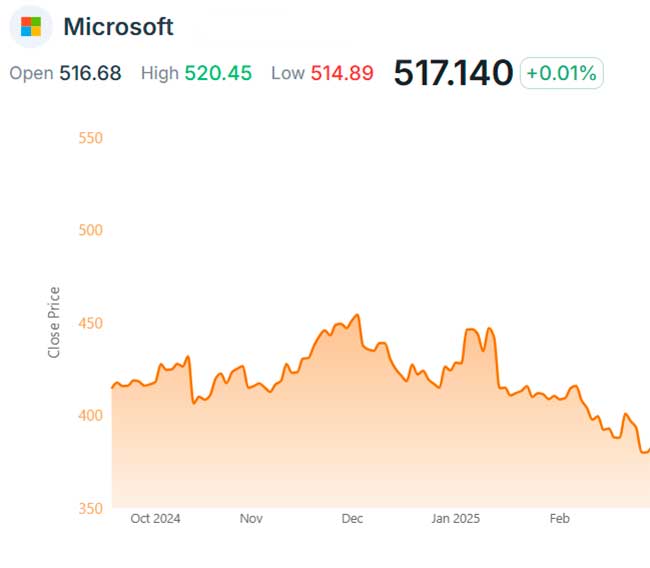
Task: Click the 500 y-axis label
Action: [x=90, y=230]
